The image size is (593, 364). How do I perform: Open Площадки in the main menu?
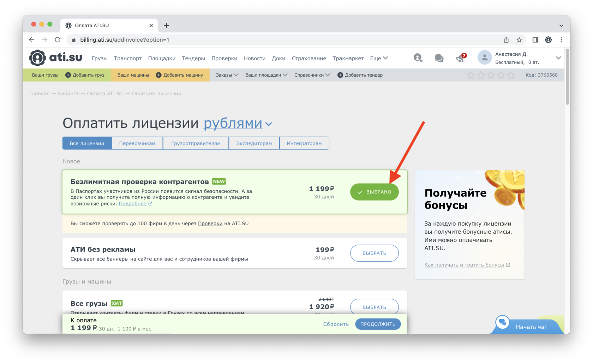[162, 58]
